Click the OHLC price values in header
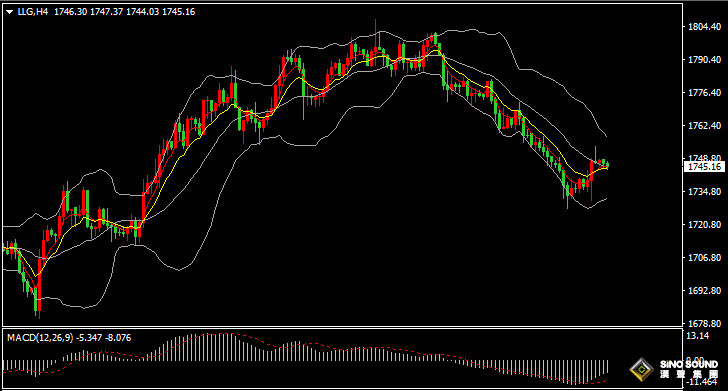Viewport: 728px width, 391px height. coord(124,12)
